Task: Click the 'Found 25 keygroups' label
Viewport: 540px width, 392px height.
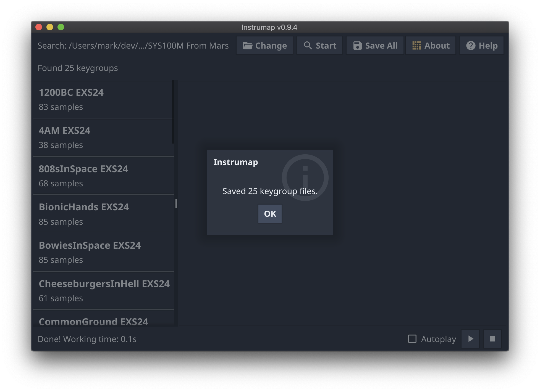Action: coord(78,68)
